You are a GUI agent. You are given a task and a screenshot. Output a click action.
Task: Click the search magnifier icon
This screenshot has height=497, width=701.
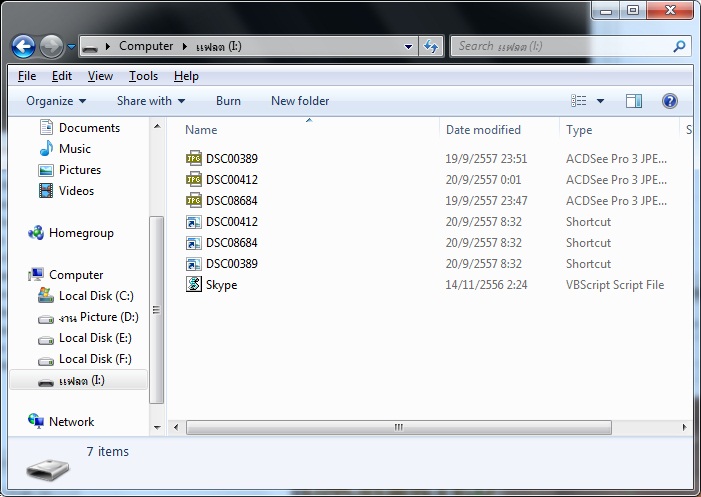click(x=680, y=46)
